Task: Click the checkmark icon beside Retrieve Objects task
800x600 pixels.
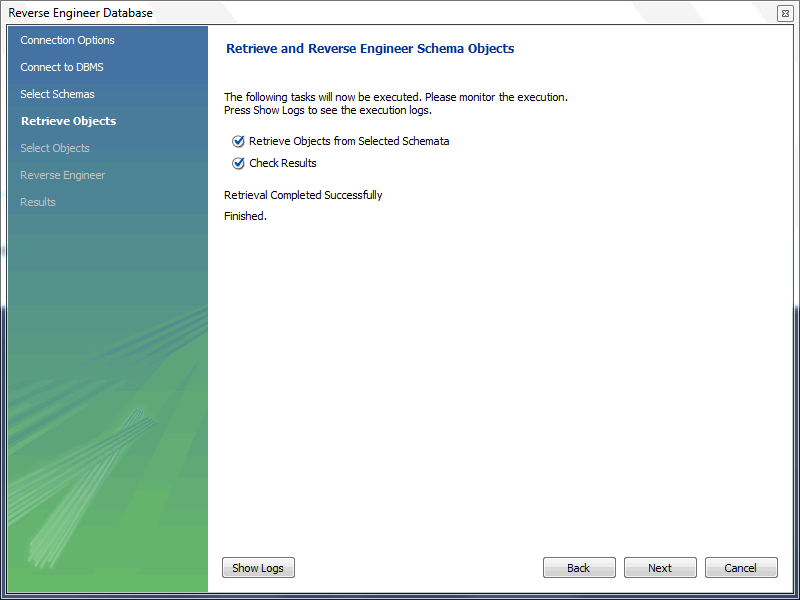Action: 238,141
